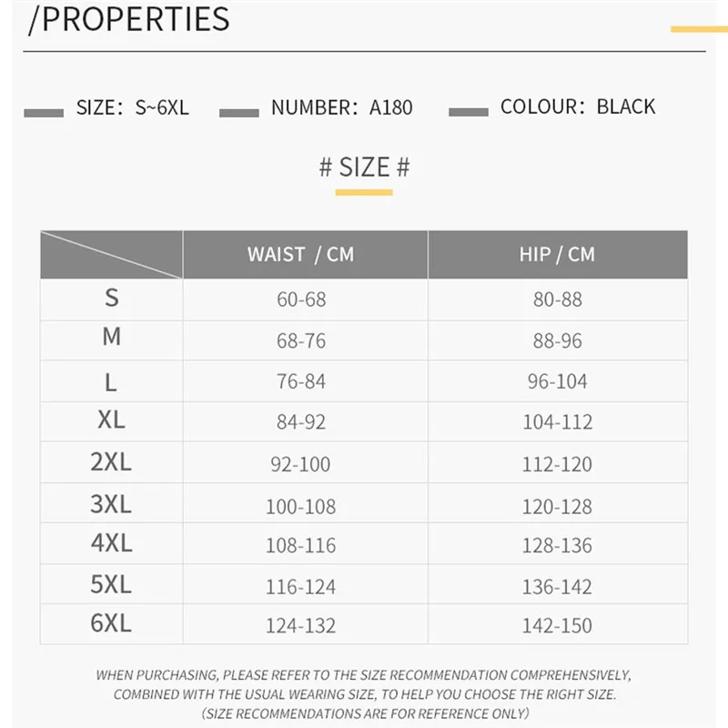Click the hip value 112-120
This screenshot has width=728, height=728.
pyautogui.click(x=557, y=464)
